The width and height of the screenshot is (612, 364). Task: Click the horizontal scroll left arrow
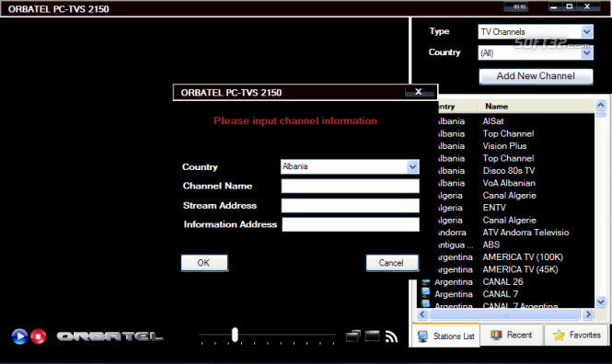coord(422,314)
